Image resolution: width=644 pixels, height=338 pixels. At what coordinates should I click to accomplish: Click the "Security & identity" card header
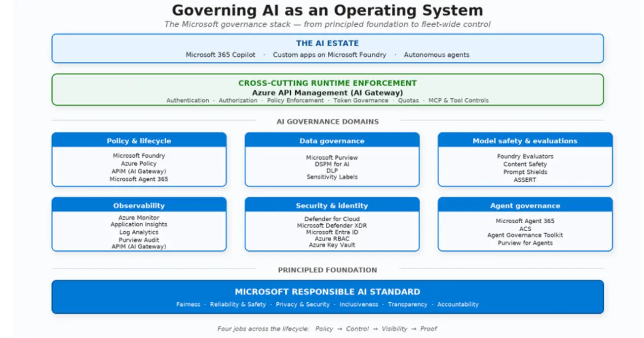point(332,205)
